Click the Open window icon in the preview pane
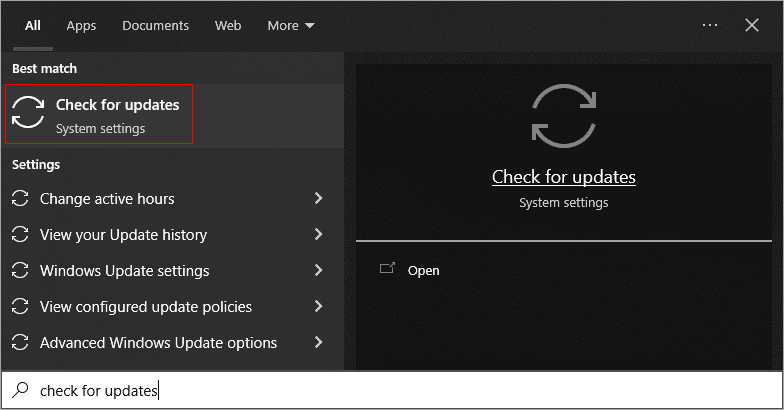Image resolution: width=784 pixels, height=410 pixels. (387, 268)
